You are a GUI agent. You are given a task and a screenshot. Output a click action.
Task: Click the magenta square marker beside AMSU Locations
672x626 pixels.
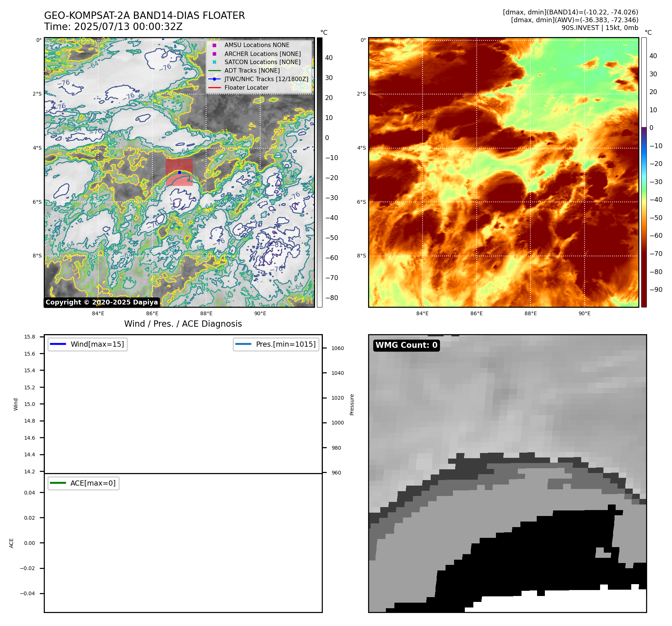click(x=214, y=45)
